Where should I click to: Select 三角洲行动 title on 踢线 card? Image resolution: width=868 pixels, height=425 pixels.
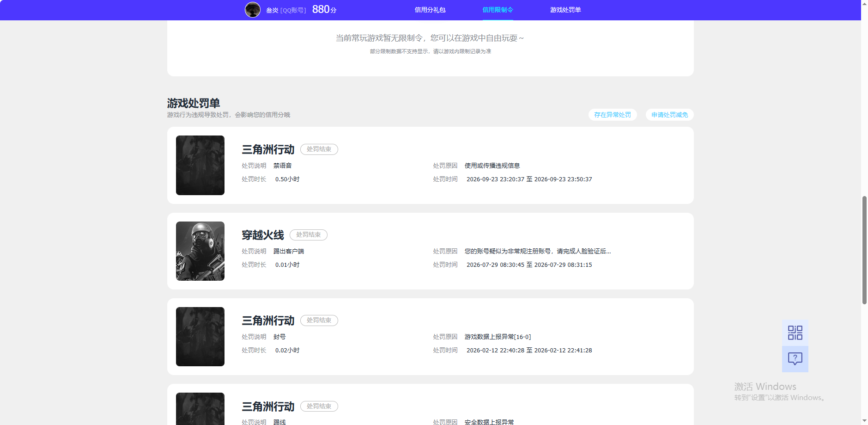point(268,407)
